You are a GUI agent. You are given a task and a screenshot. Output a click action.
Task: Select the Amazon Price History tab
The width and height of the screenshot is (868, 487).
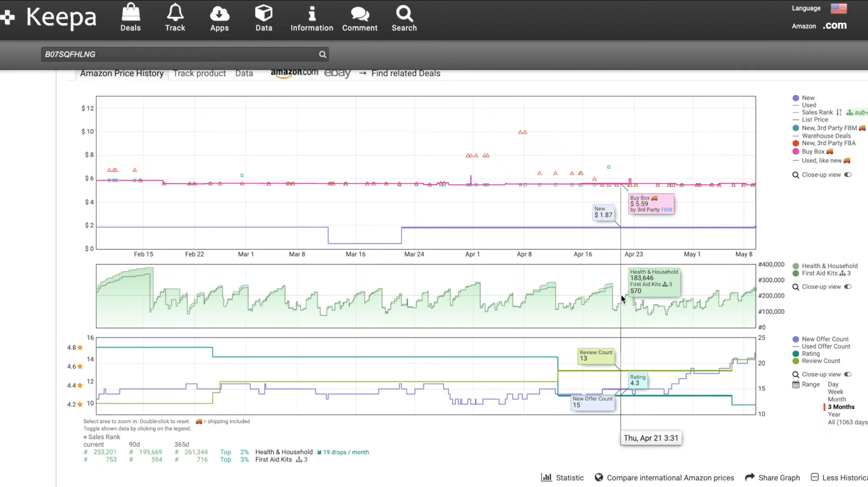(122, 73)
